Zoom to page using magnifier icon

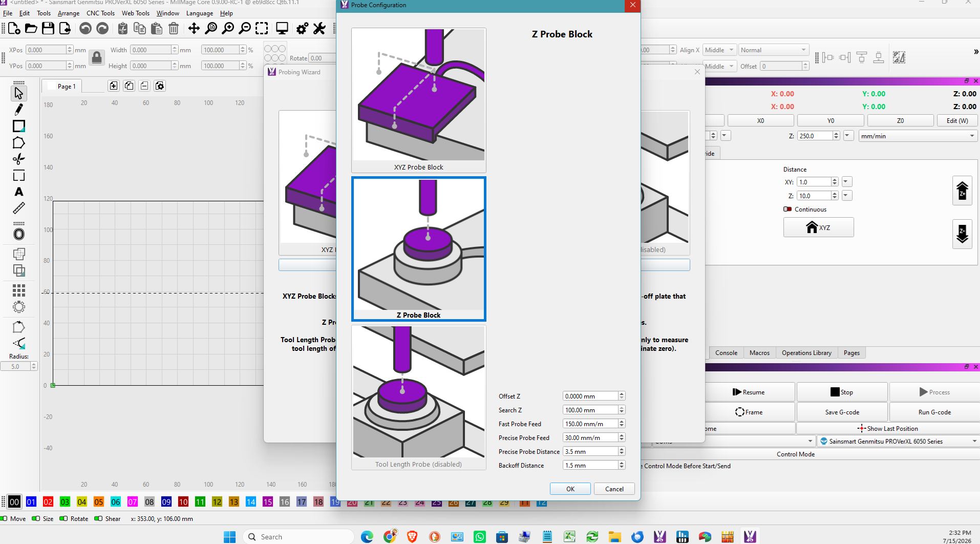coord(211,29)
